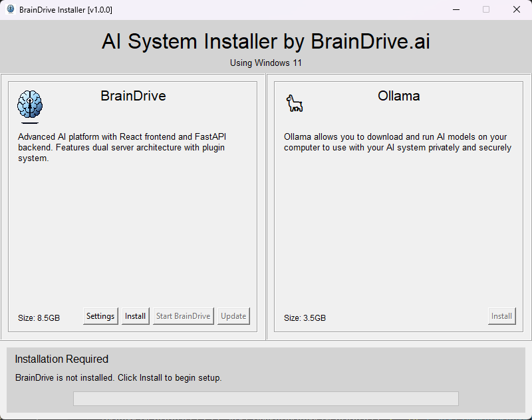
Task: Install BrainDrive
Action: (135, 316)
